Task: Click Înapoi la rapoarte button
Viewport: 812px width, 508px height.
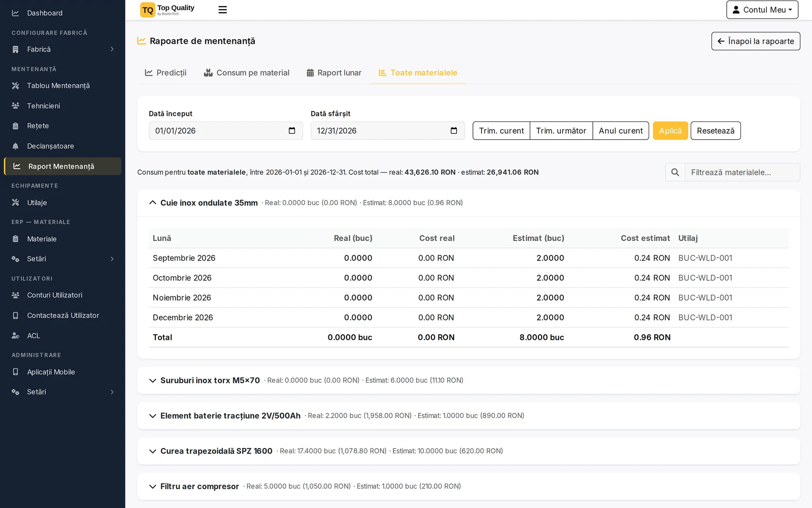Action: click(756, 41)
